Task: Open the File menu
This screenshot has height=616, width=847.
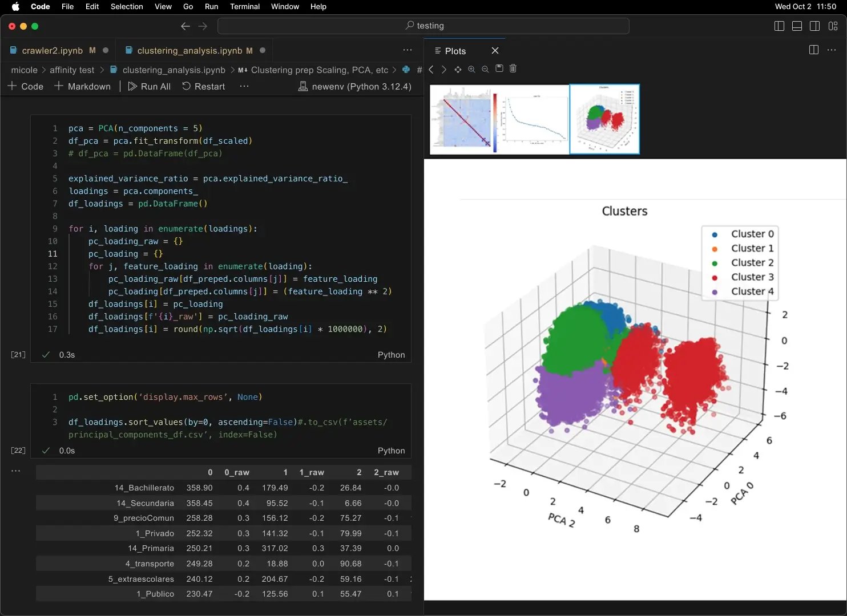Action: tap(67, 7)
